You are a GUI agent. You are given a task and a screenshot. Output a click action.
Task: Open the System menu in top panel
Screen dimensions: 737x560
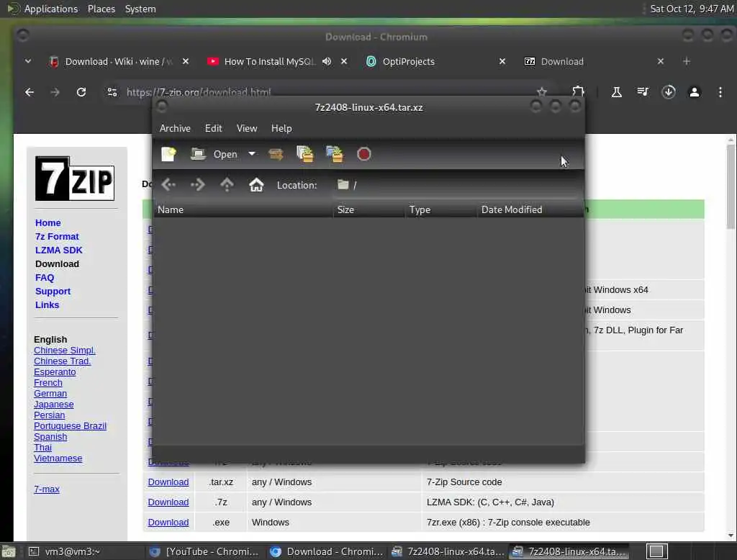point(140,9)
